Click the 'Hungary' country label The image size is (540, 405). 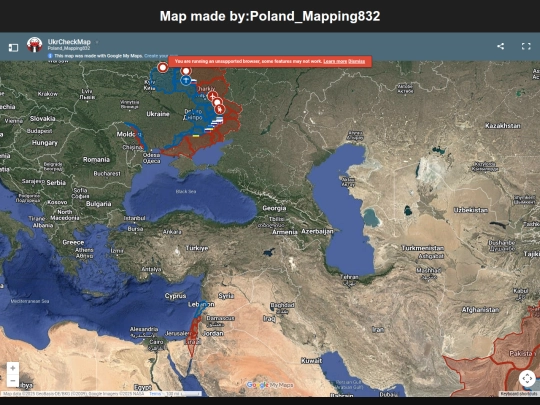45,143
